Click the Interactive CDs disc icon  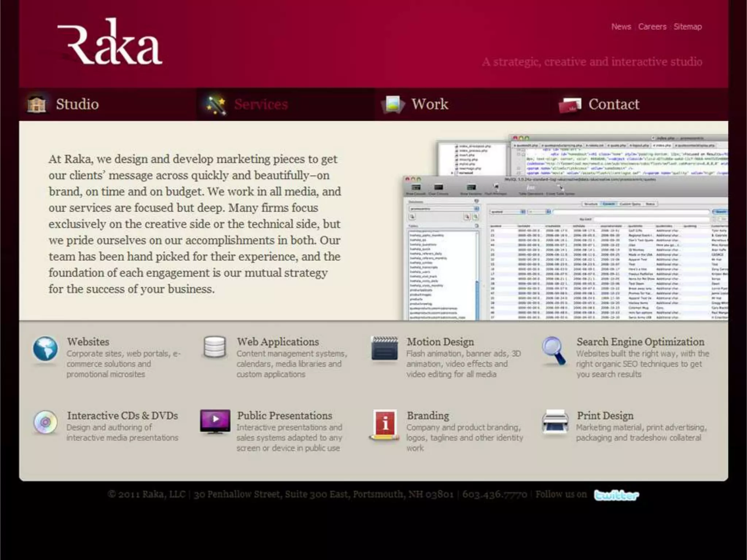point(45,422)
